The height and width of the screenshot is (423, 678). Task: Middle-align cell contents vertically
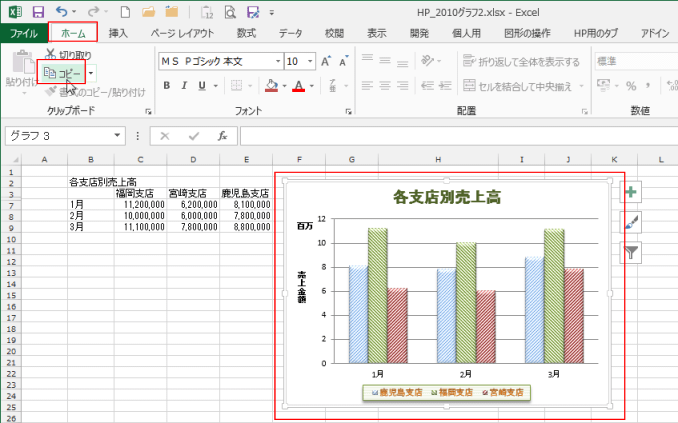tap(385, 61)
